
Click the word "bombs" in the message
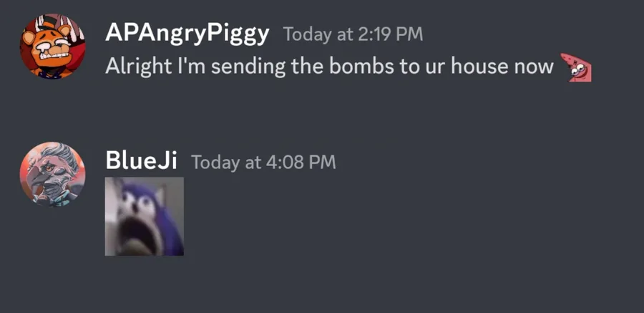tap(361, 67)
